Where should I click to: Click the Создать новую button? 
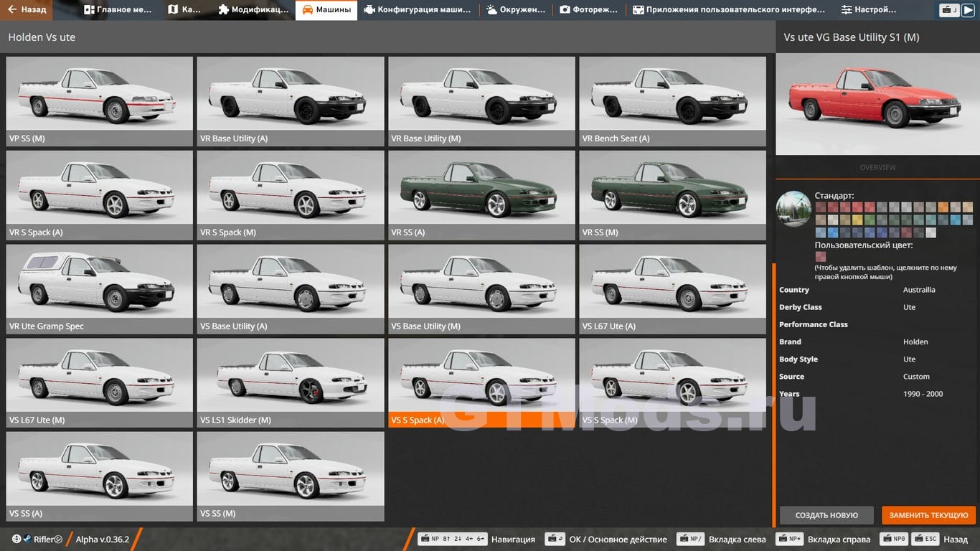click(826, 515)
